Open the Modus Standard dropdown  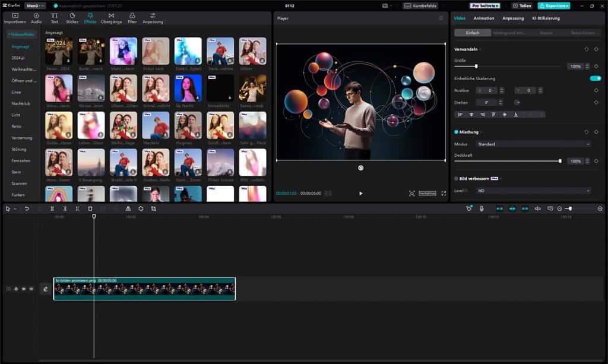pyautogui.click(x=533, y=144)
